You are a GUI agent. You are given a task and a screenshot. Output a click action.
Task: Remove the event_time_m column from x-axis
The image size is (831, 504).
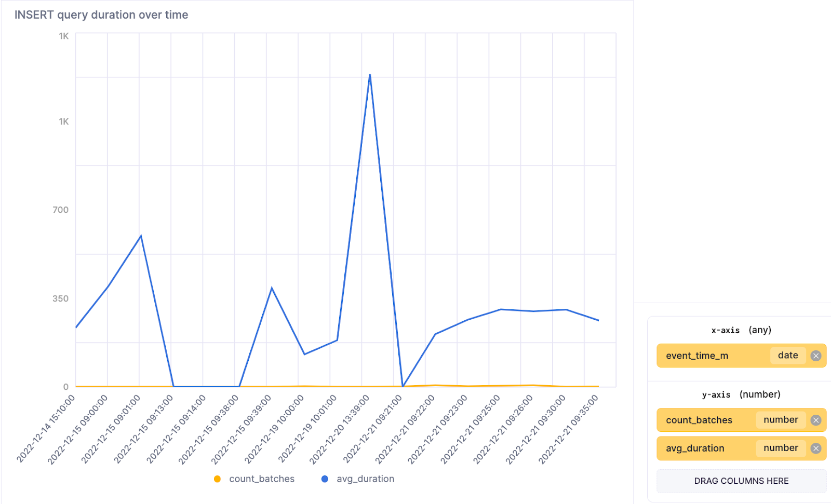(x=816, y=356)
